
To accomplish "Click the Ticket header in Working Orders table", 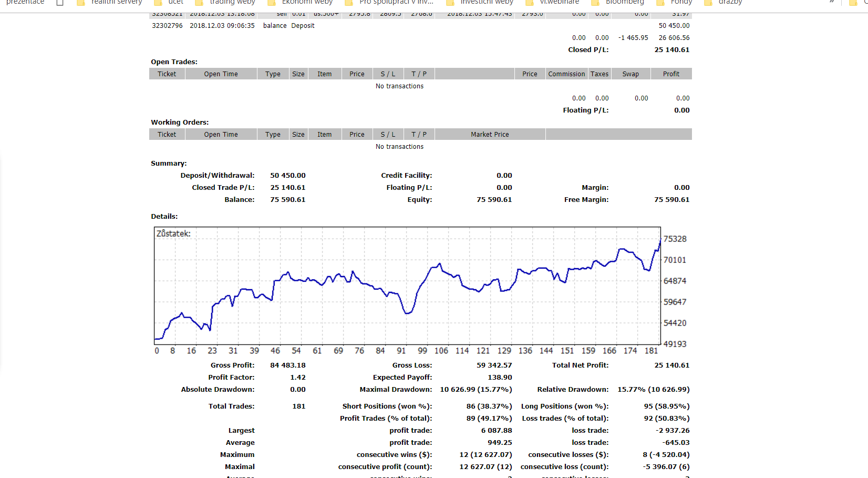I will (167, 135).
